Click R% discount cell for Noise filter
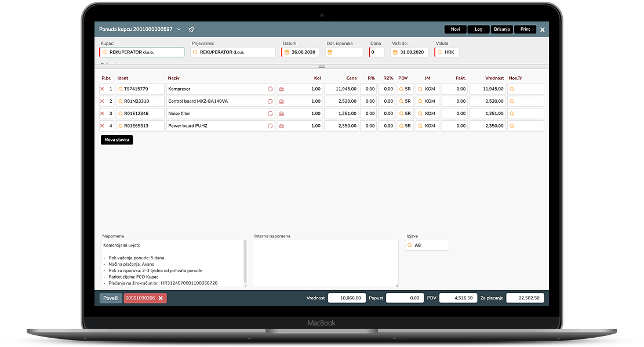 [369, 114]
